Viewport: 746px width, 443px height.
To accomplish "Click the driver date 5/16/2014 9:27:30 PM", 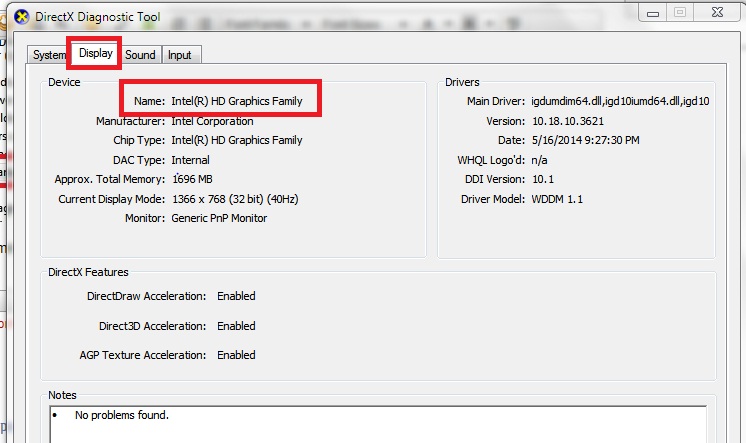I will tap(586, 140).
